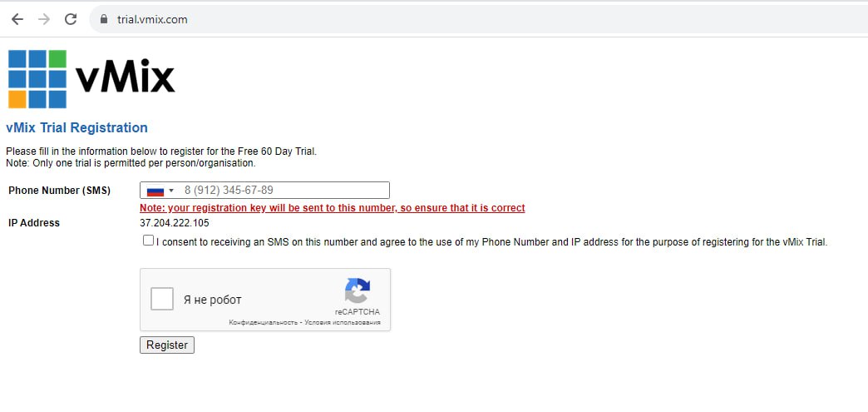Click the reCAPTCHA swirl logo

pyautogui.click(x=358, y=291)
